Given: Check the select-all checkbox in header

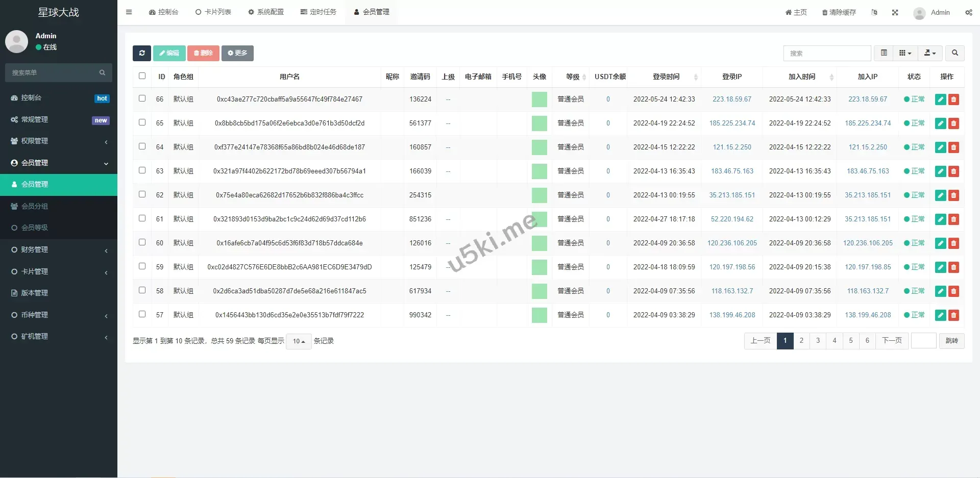Looking at the screenshot, I should (142, 76).
